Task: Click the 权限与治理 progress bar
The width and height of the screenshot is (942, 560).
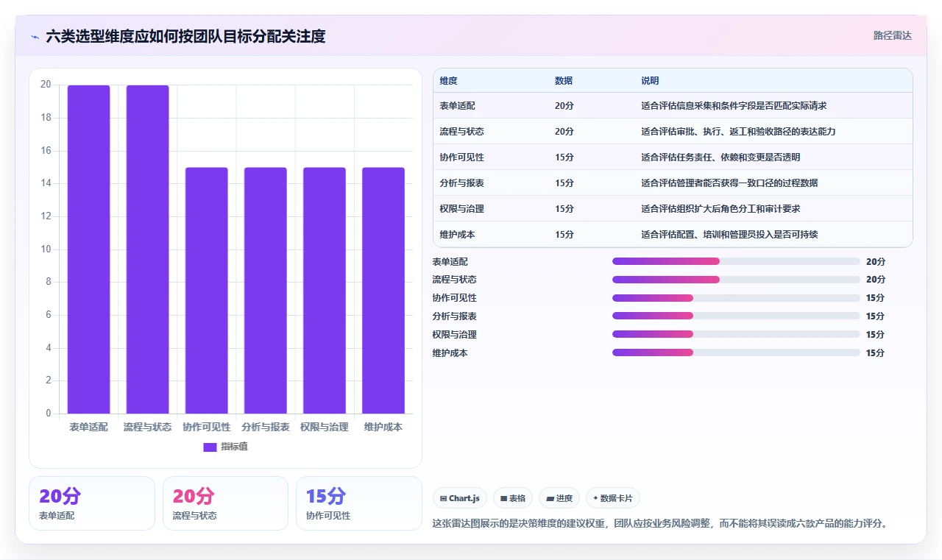Action: (736, 334)
